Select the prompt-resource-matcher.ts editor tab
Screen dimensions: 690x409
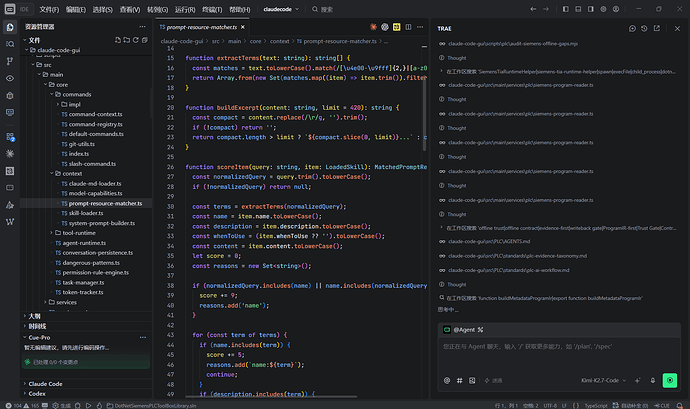coord(202,27)
